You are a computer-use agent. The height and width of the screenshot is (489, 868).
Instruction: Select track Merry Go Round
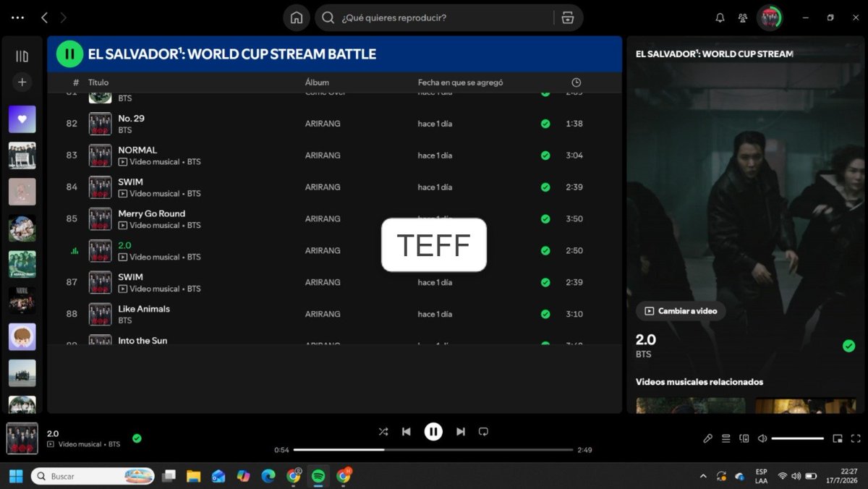(152, 213)
